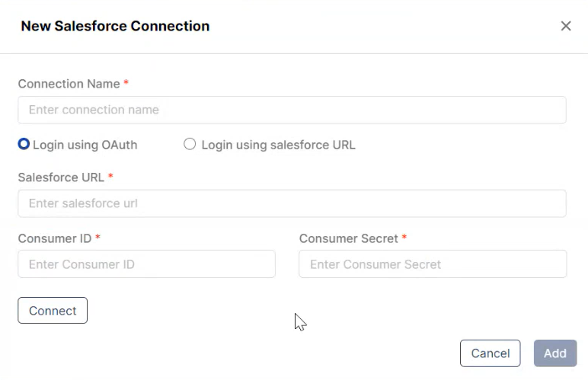Click the New Salesforce Connection title text

[x=115, y=26]
